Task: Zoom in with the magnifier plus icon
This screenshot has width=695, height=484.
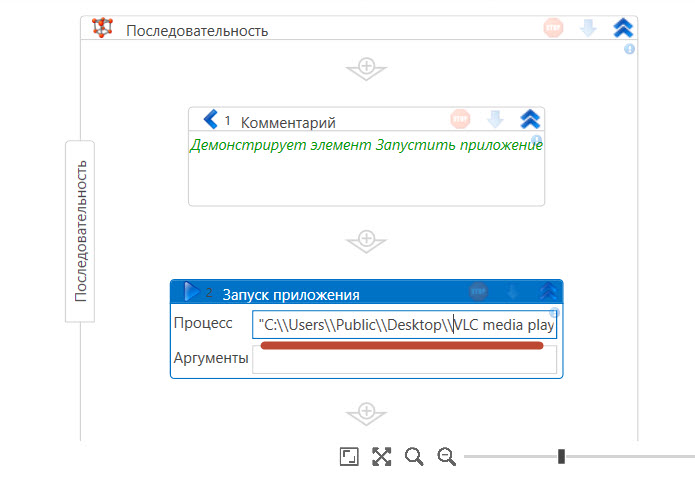Action: (414, 457)
